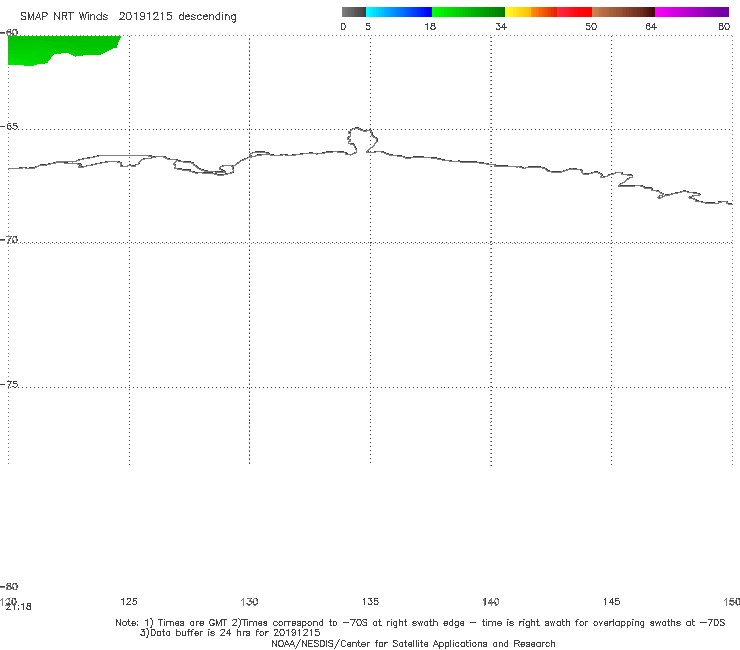Click the color scale label '64'
Screen dimensions: 740x650
click(651, 26)
